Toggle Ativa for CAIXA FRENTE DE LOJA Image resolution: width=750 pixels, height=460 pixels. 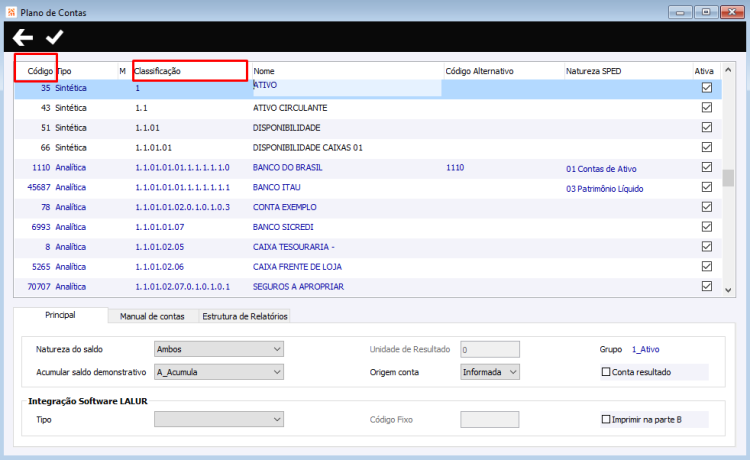706,266
